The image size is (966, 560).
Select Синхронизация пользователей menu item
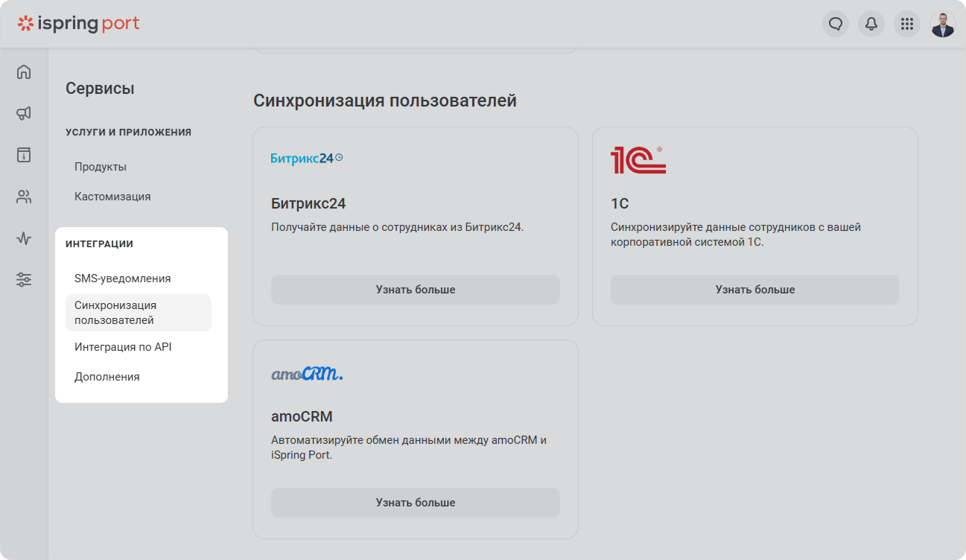pyautogui.click(x=139, y=313)
